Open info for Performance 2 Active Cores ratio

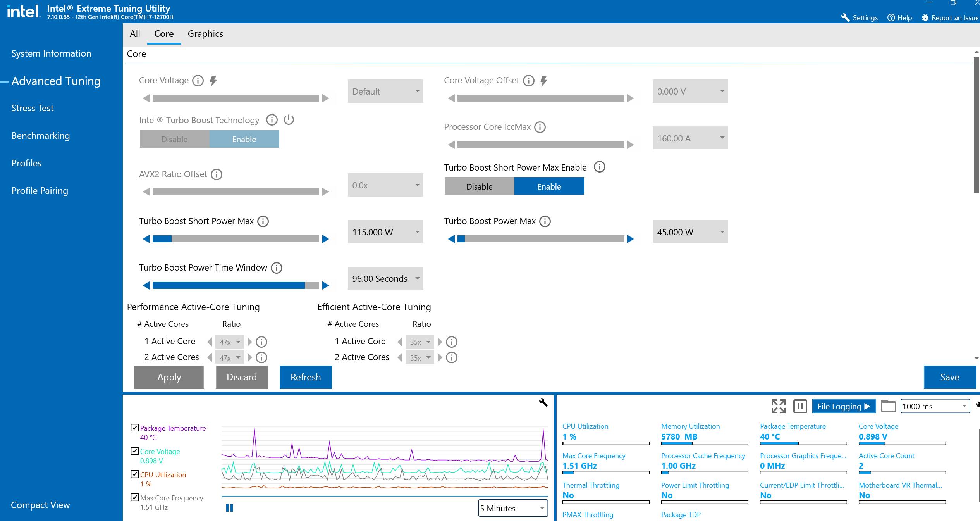click(x=261, y=357)
